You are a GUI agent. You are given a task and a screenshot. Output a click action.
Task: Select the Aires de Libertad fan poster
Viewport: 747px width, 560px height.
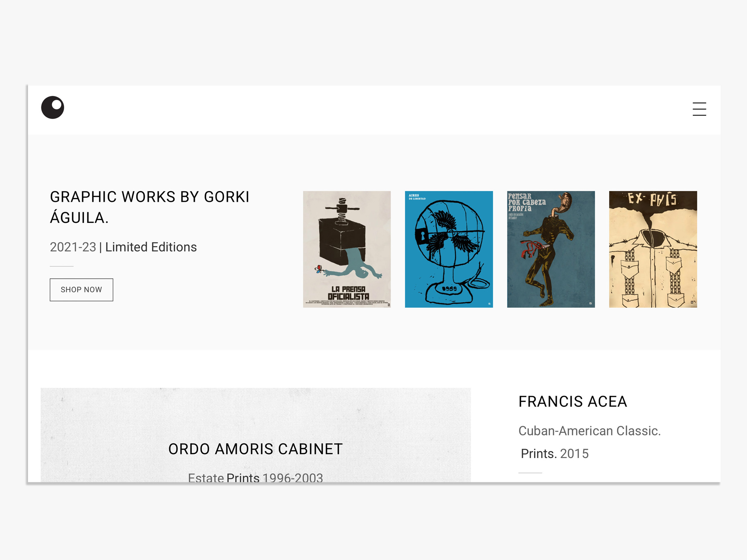[449, 249]
